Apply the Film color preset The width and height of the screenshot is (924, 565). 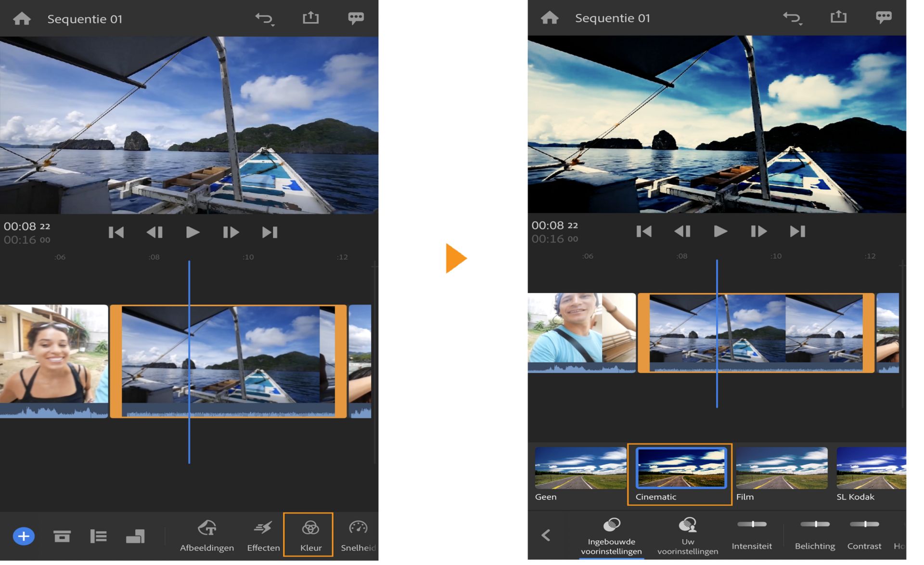tap(782, 468)
